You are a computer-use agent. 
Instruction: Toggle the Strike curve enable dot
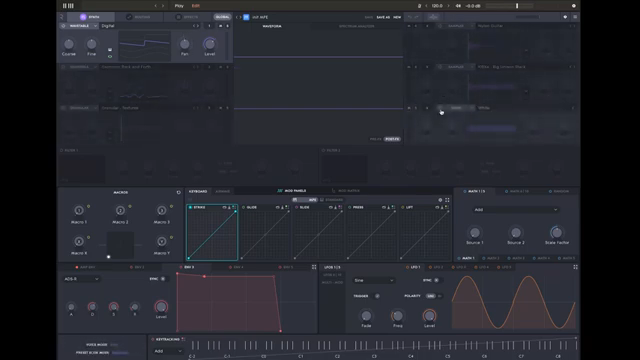click(x=190, y=207)
